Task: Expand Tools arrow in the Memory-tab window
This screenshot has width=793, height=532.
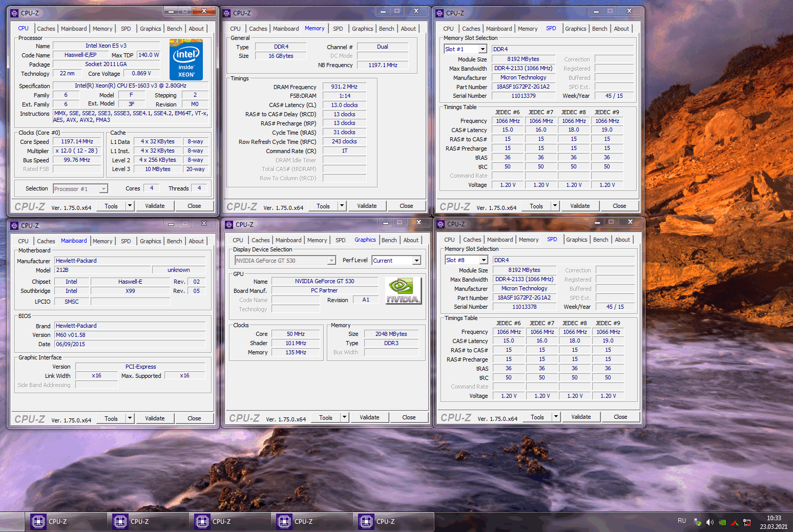Action: click(342, 206)
